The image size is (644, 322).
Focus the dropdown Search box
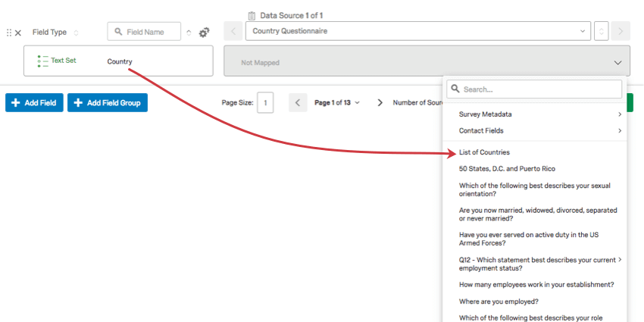pos(534,89)
